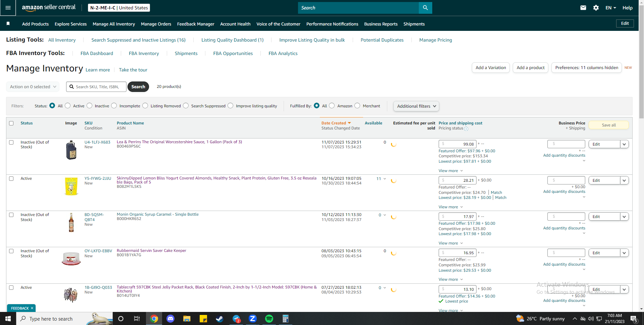Check the Monin Organic Syrup row checkbox
644x325 pixels.
click(x=11, y=215)
